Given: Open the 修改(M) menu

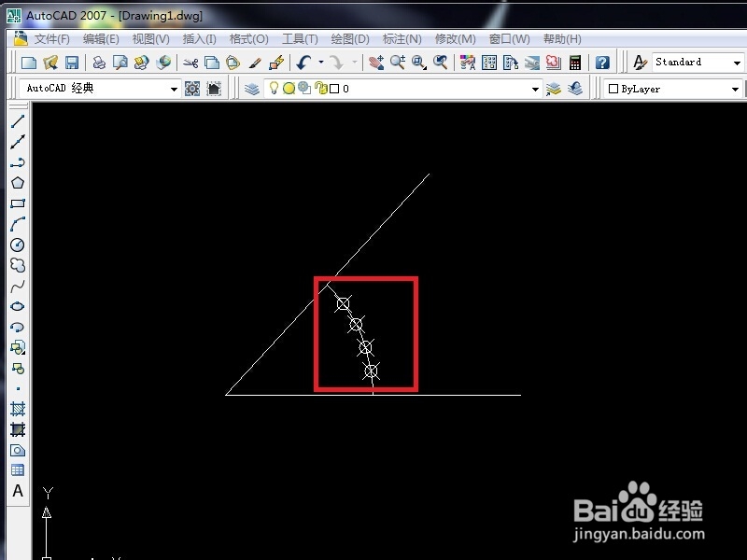Looking at the screenshot, I should coord(455,39).
